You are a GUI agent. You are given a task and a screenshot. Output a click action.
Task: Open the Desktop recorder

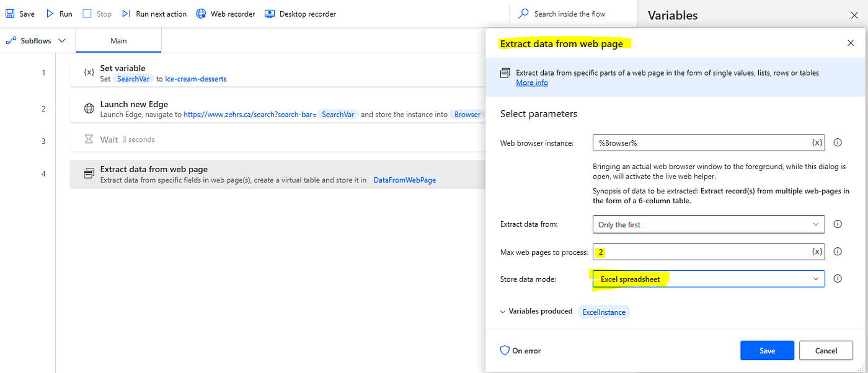point(300,13)
